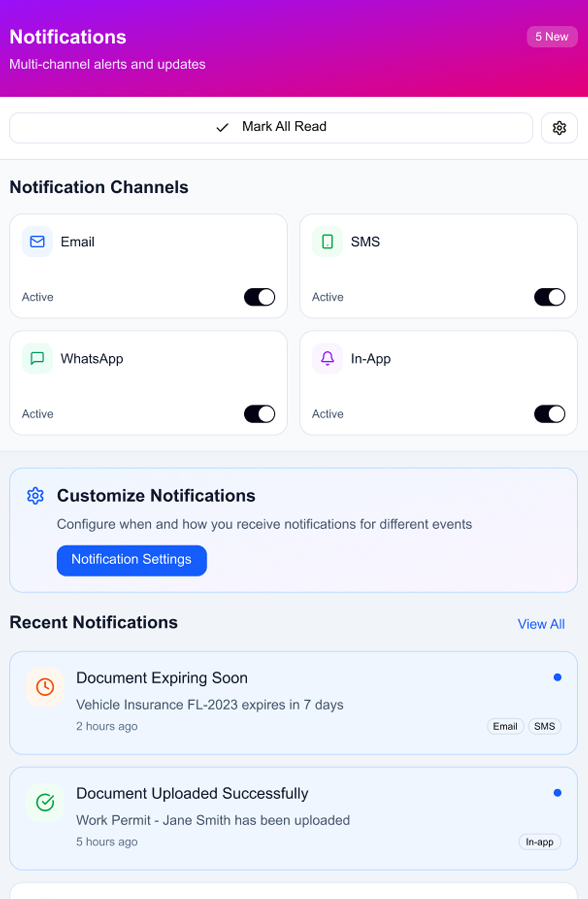This screenshot has height=899, width=588.
Task: Turn off SMS notifications toggle
Action: [x=549, y=297]
